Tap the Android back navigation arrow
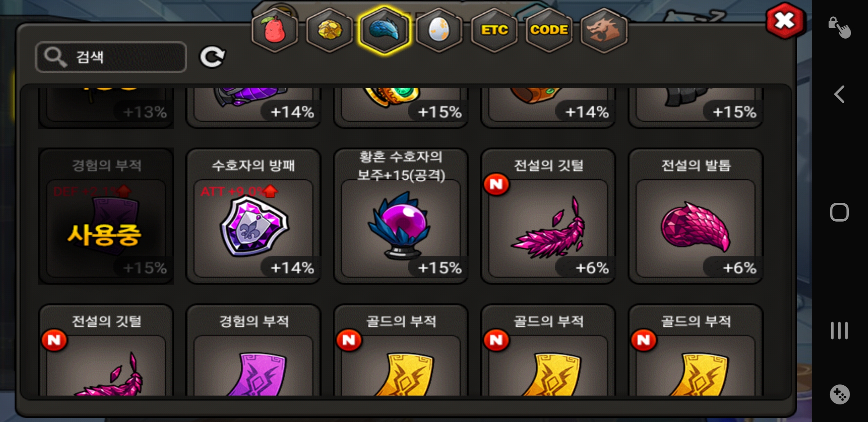This screenshot has width=868, height=422. (x=839, y=94)
